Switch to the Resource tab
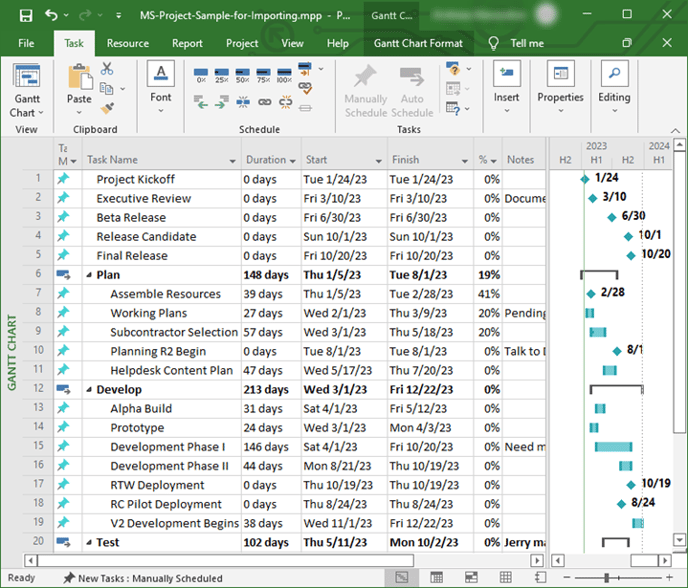 128,43
